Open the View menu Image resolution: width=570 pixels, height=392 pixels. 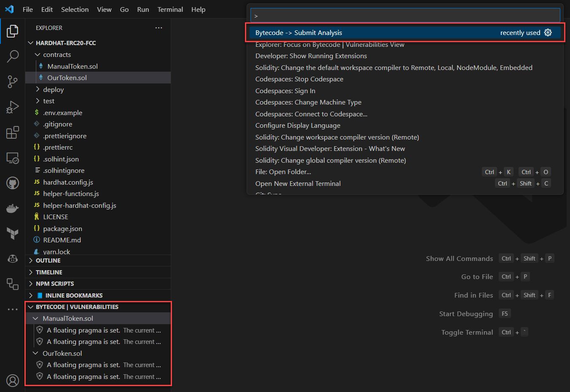click(x=104, y=9)
